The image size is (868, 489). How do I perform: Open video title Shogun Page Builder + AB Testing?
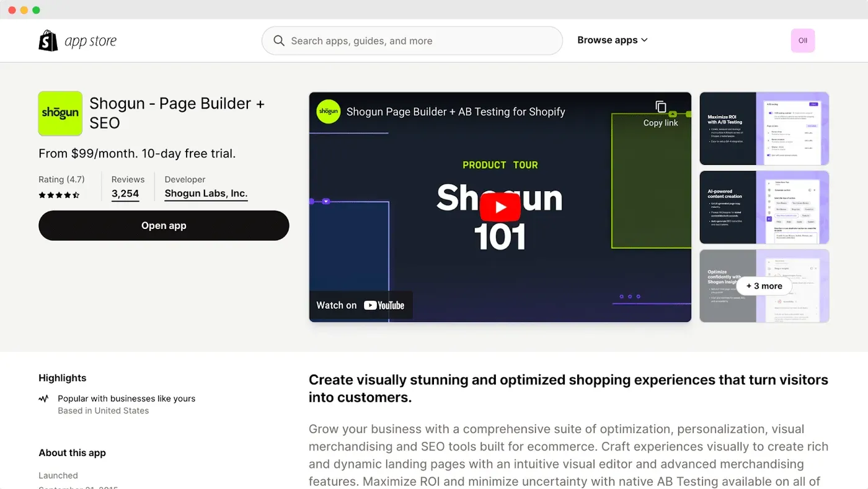click(x=456, y=112)
